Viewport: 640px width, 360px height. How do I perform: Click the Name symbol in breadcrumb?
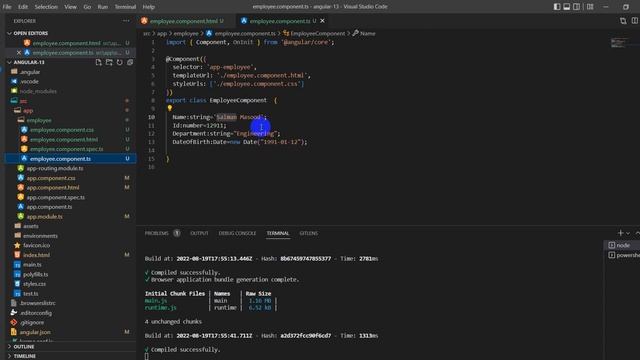[x=367, y=33]
